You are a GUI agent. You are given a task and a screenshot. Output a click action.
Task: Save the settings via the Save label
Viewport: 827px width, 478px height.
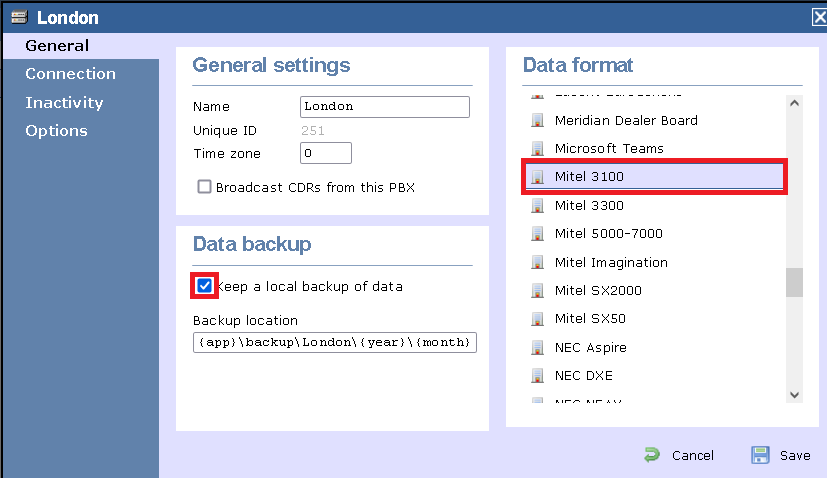coord(795,455)
